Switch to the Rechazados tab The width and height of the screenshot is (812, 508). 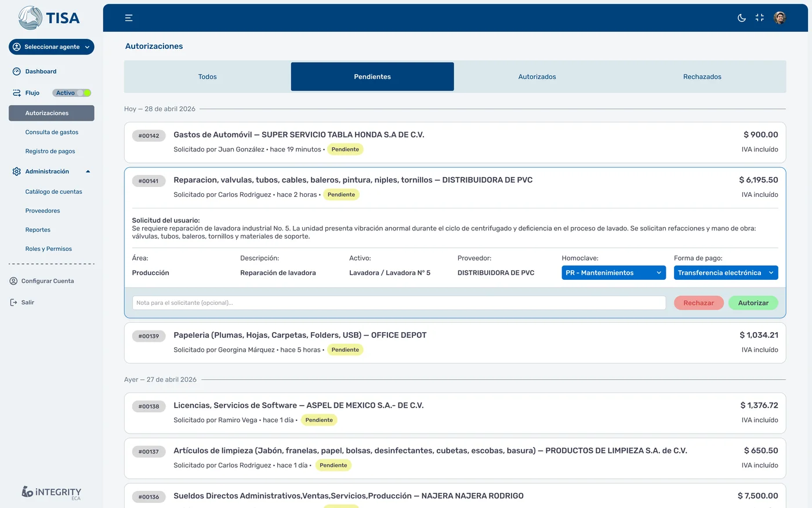(x=702, y=77)
